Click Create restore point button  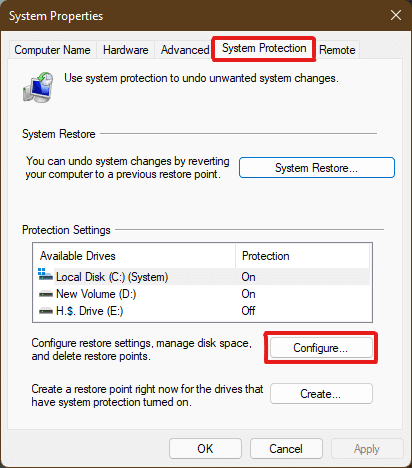click(321, 394)
